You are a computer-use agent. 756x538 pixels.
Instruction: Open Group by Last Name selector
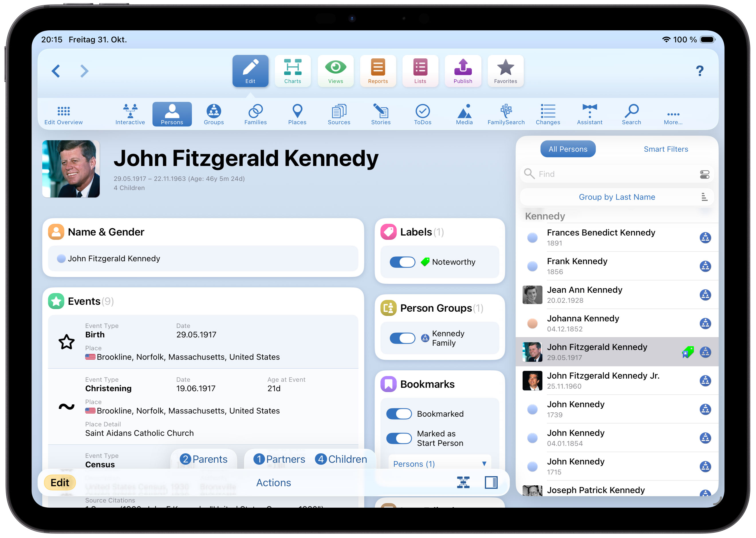(617, 197)
